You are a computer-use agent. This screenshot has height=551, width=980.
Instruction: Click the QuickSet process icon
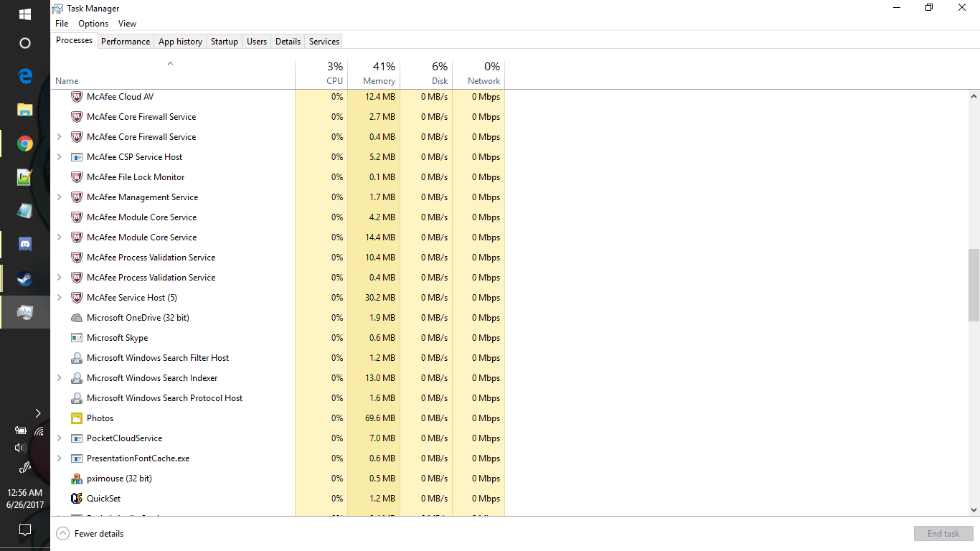[x=77, y=499]
